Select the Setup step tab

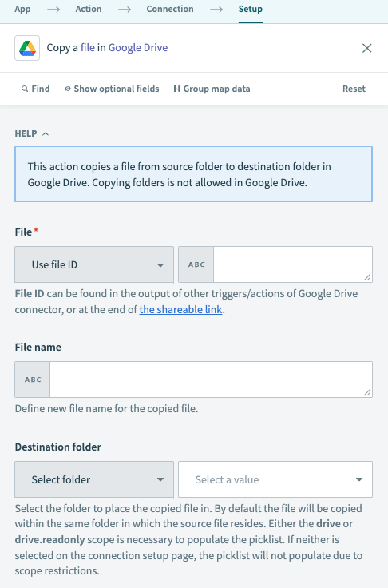251,9
